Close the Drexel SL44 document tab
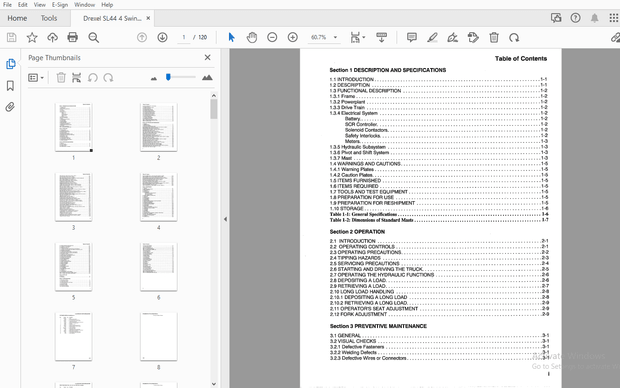 148,18
